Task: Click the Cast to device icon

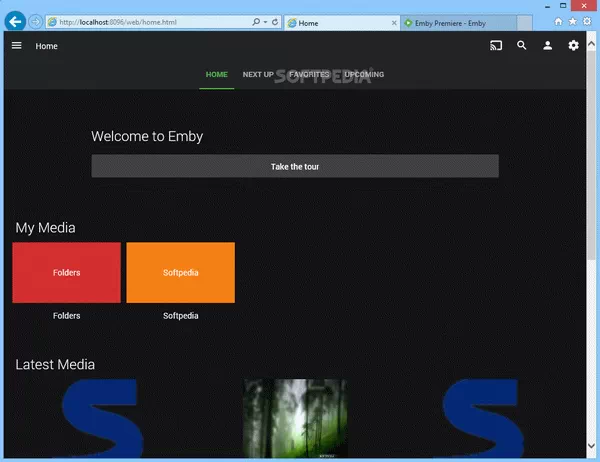Action: [x=496, y=46]
